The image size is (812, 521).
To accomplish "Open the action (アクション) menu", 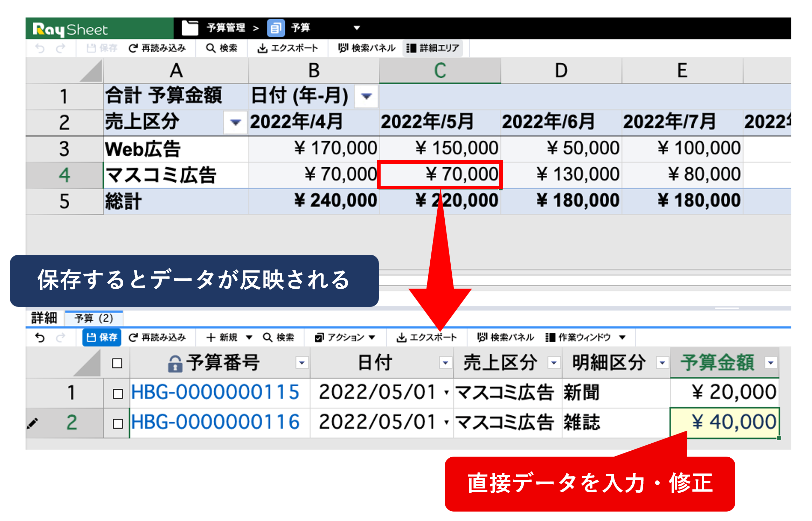I will (x=345, y=337).
